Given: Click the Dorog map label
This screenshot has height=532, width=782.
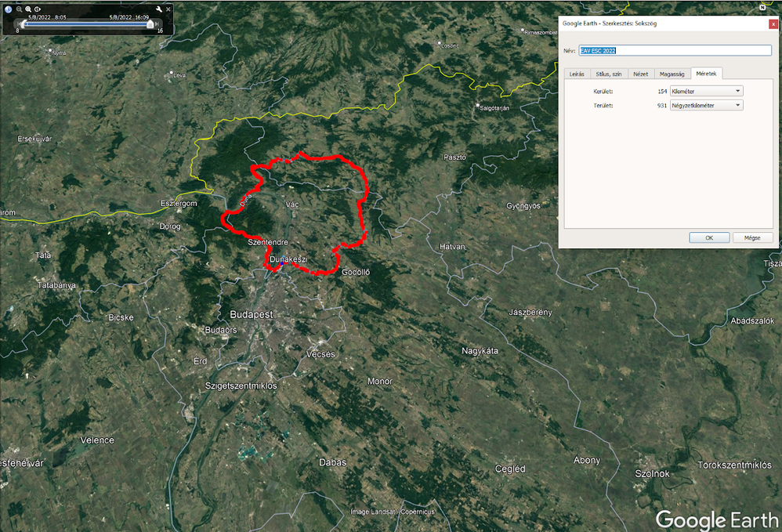Looking at the screenshot, I should [169, 226].
